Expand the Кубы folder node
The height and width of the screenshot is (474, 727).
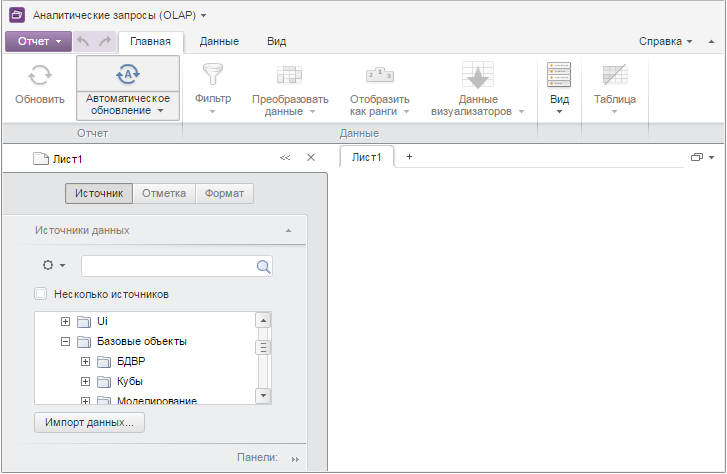[x=86, y=381]
